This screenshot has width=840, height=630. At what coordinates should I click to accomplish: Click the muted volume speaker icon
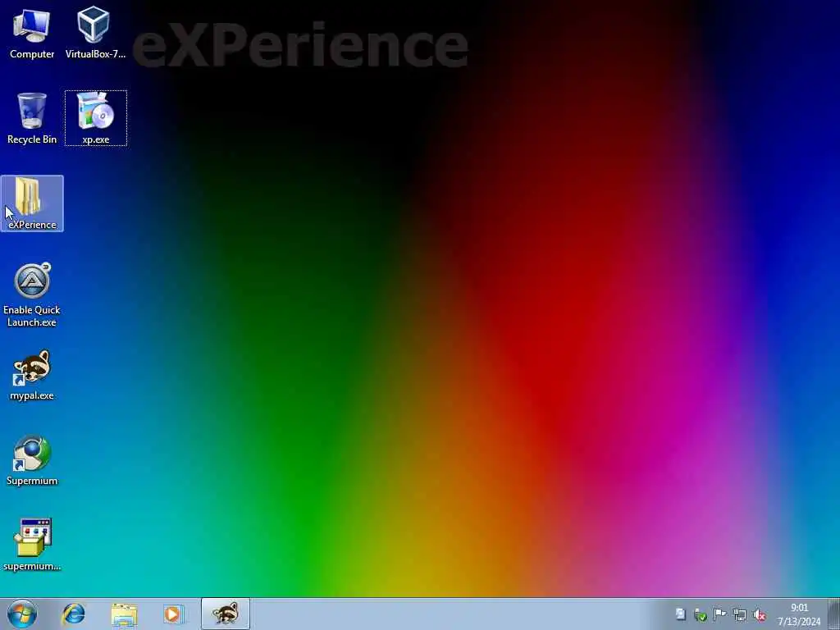click(760, 614)
